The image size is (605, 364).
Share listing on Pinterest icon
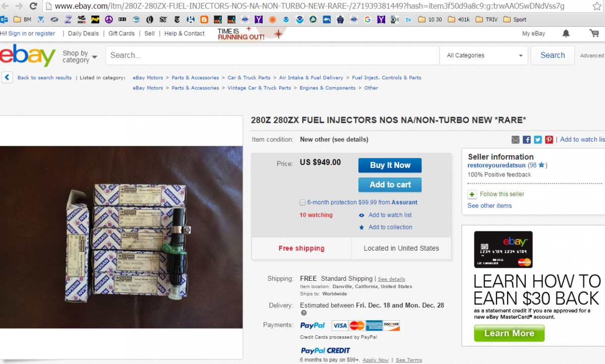549,140
